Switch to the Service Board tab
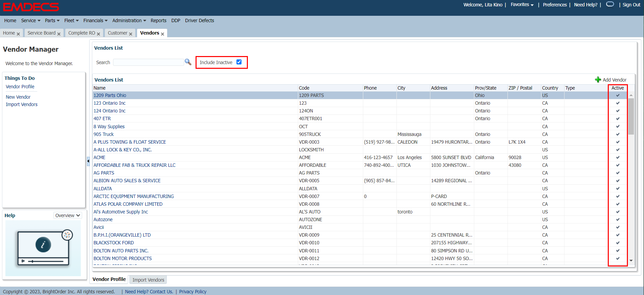644x295 pixels. (42, 33)
